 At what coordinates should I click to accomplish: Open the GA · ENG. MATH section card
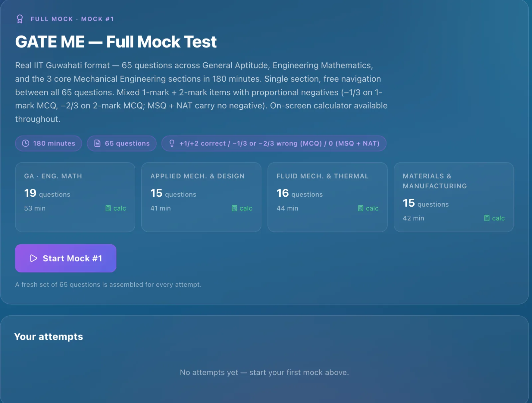(x=75, y=197)
